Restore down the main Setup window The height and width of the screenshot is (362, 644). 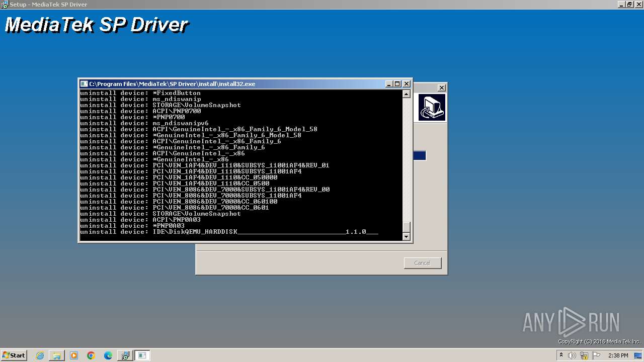click(629, 4)
